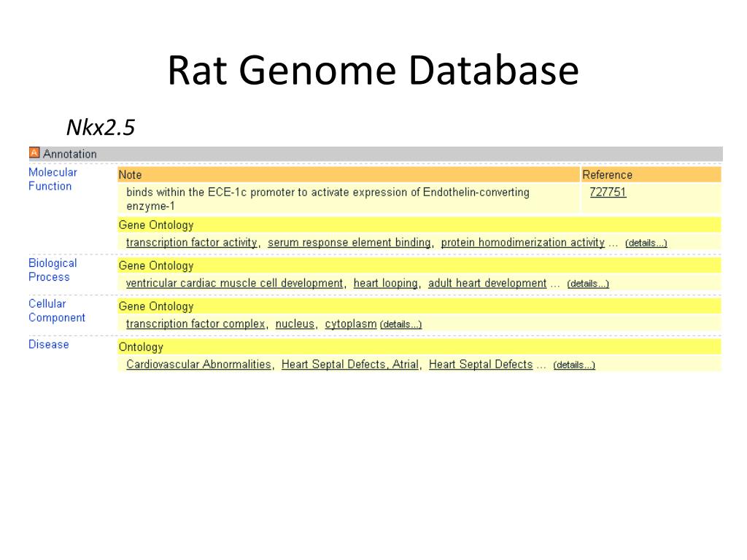The image size is (747, 560).
Task: Click the ECE-1c promoter note text
Action: [x=328, y=199]
